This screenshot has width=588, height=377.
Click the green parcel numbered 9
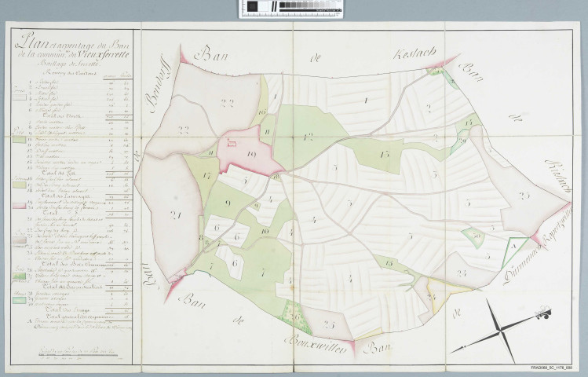228,203
